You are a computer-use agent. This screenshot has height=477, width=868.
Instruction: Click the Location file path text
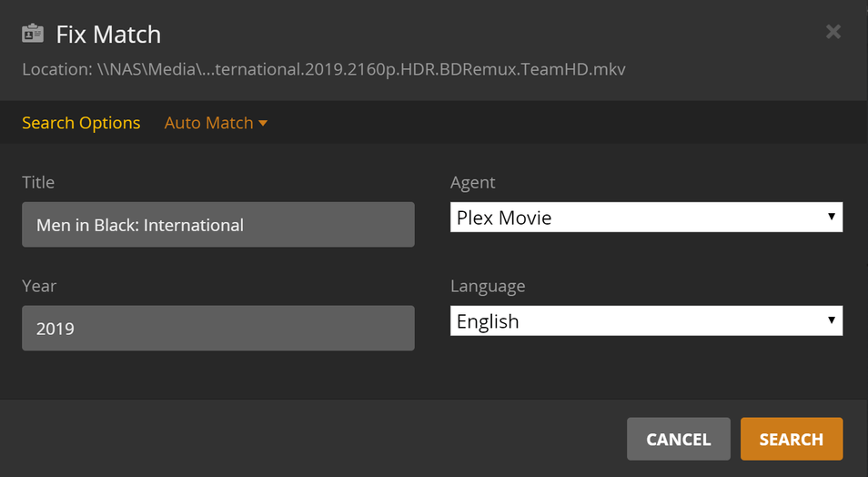[x=324, y=69]
